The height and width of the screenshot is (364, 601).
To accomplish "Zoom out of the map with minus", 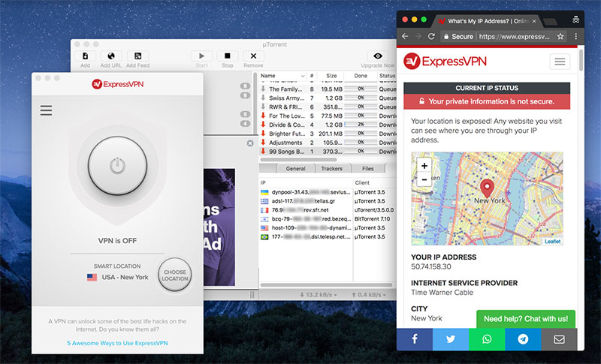I will (424, 179).
